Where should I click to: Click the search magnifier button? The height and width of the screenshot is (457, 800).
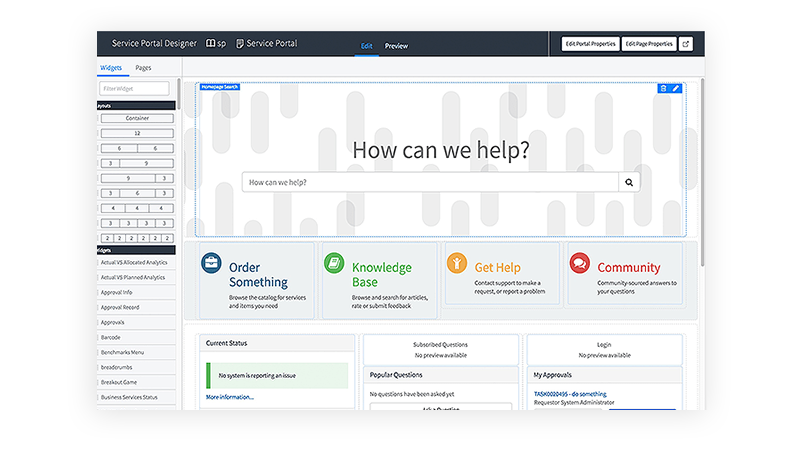(629, 182)
